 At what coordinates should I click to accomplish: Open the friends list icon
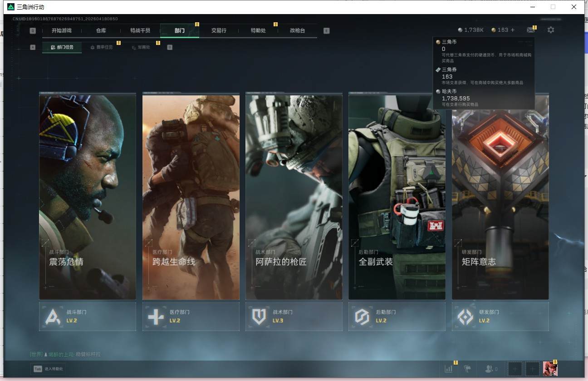pos(489,369)
